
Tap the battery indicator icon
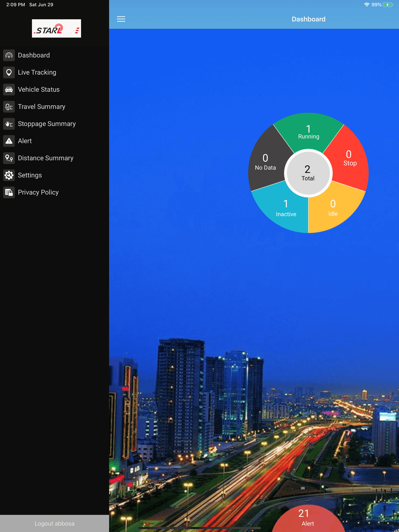(388, 4)
